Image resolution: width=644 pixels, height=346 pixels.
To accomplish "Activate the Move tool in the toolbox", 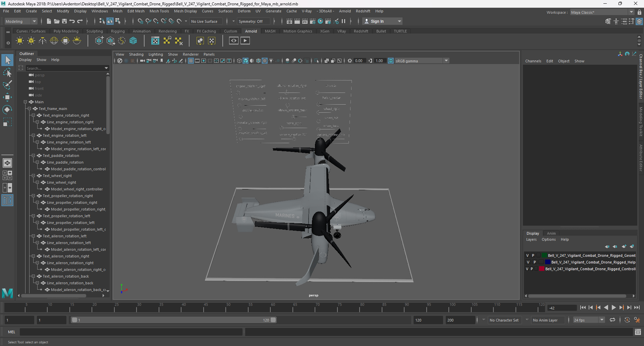I will [7, 97].
